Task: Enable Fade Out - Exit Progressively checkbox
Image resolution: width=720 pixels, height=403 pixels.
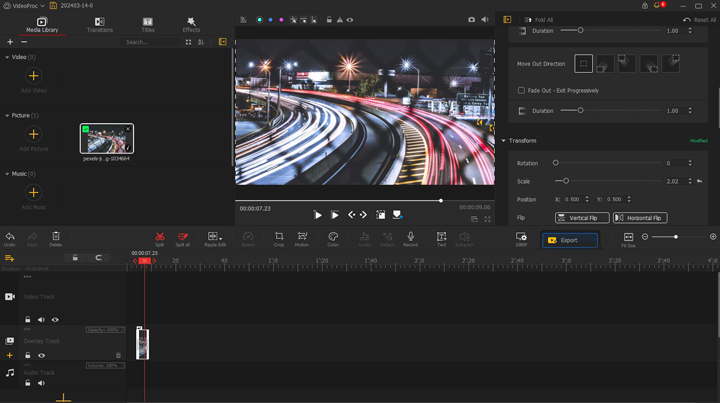Action: click(521, 90)
